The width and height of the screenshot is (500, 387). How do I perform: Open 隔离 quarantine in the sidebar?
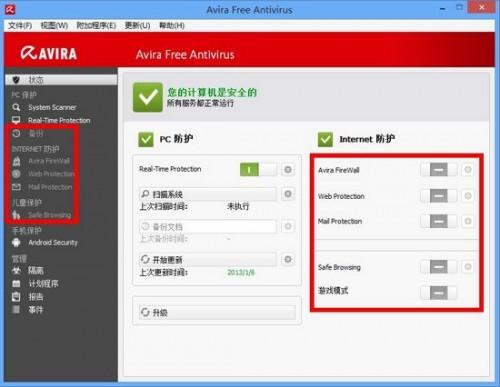coord(36,270)
